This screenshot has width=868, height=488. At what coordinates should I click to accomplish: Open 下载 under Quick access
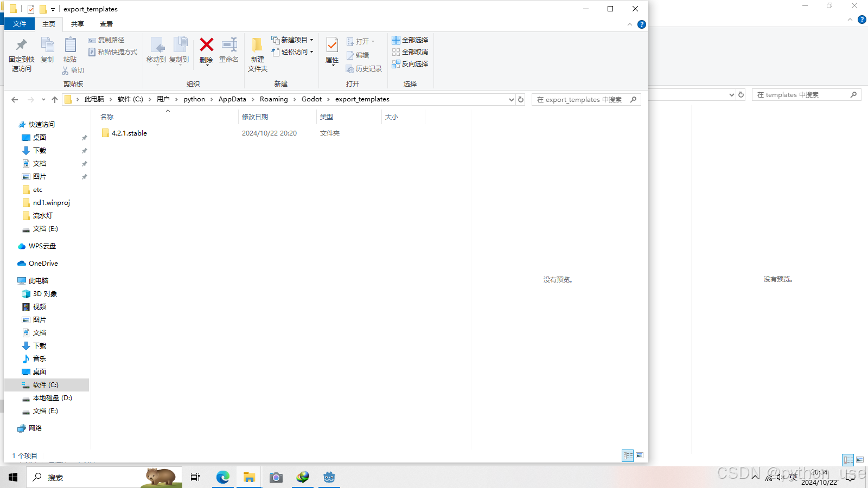pos(40,151)
